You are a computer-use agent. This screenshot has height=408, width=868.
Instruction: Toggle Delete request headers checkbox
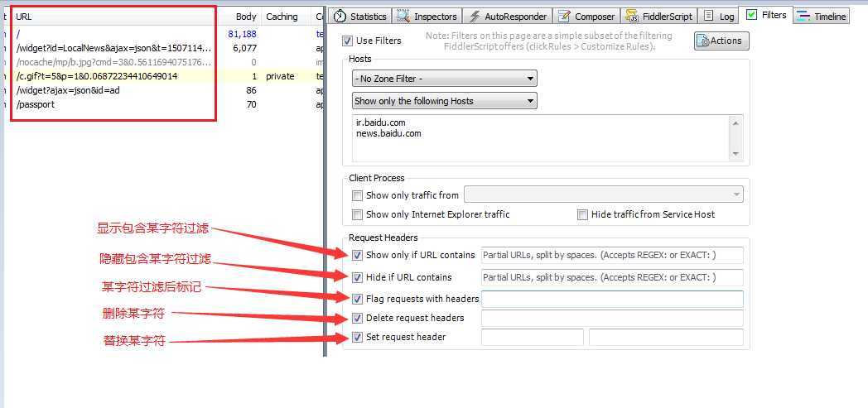point(357,319)
